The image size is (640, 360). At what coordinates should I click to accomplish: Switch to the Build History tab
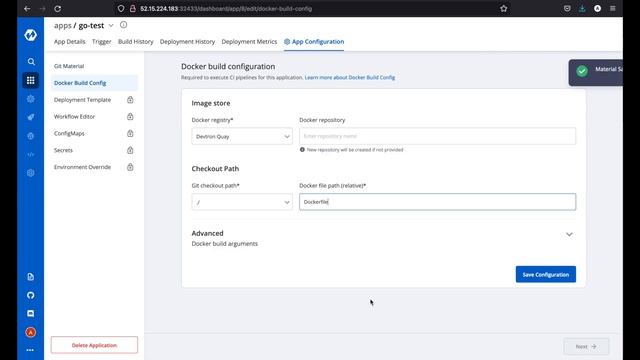click(136, 42)
